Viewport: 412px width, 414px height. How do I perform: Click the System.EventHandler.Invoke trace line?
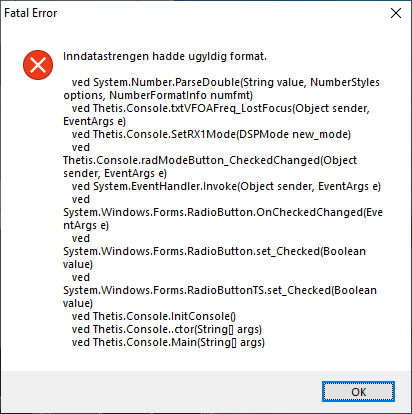226,186
